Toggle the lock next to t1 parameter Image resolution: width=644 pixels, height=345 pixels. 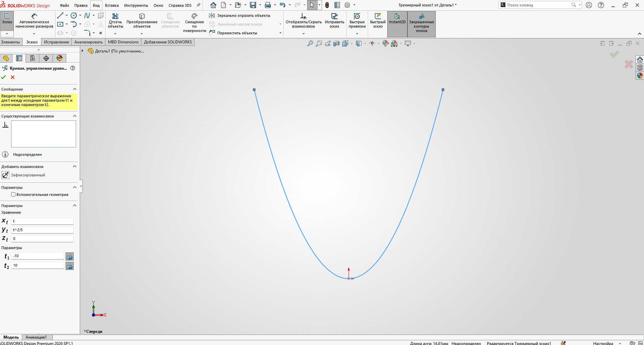click(x=70, y=256)
